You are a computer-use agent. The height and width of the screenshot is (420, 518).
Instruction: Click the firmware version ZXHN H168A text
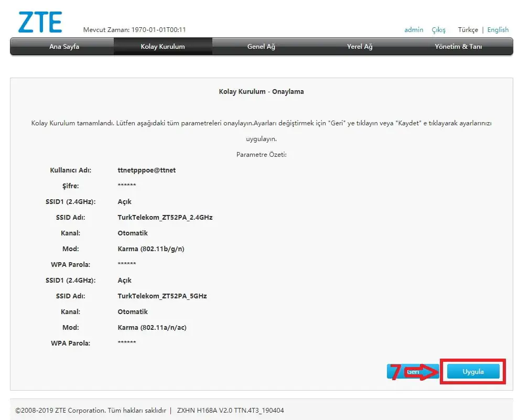[230, 411]
